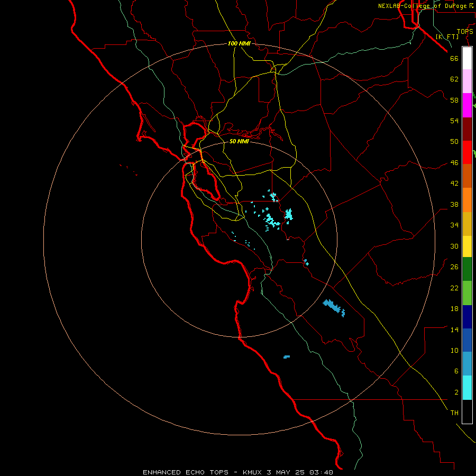476x476 pixels.
Task: Click legend value "62"
Action: [454, 79]
